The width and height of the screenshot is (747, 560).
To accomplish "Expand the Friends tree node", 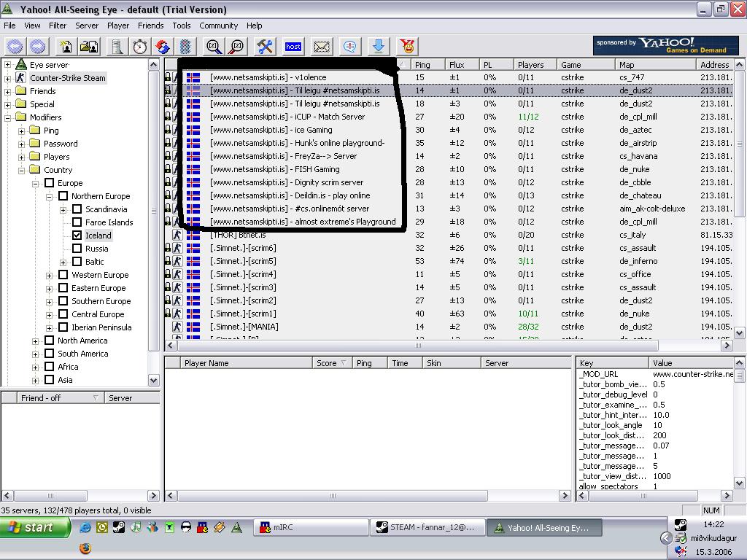I will click(x=7, y=91).
